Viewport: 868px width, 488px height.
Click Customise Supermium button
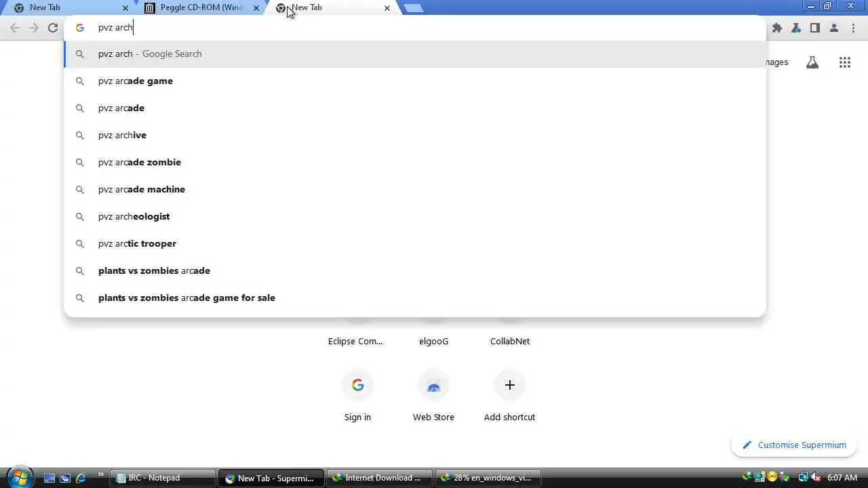[x=794, y=445]
